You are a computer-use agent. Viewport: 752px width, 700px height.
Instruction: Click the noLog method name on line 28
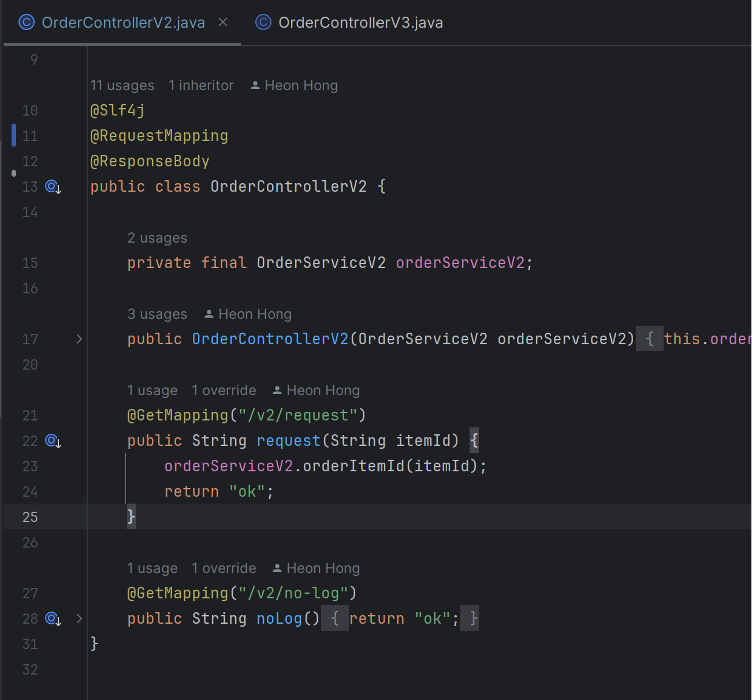[x=280, y=619]
